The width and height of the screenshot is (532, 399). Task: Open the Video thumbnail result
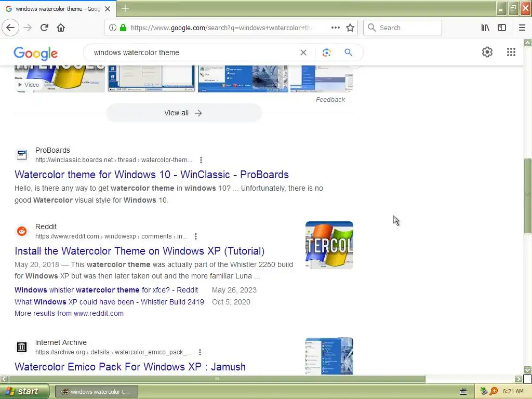click(60, 79)
